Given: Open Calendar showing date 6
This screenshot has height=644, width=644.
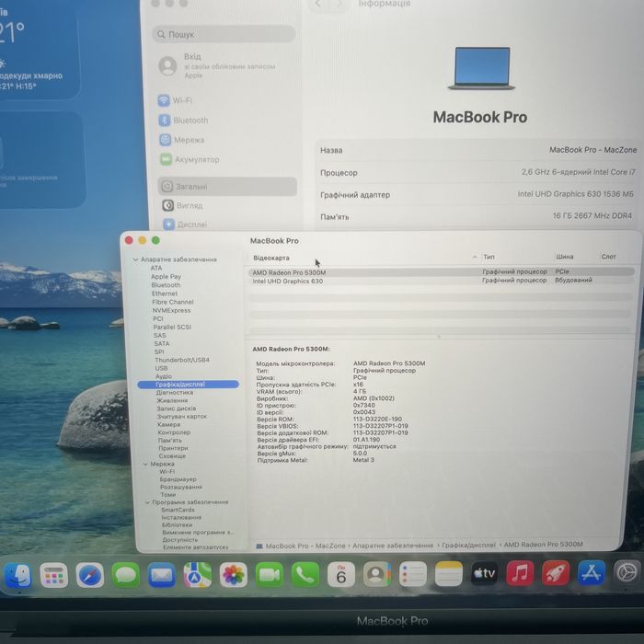Looking at the screenshot, I should [x=341, y=574].
